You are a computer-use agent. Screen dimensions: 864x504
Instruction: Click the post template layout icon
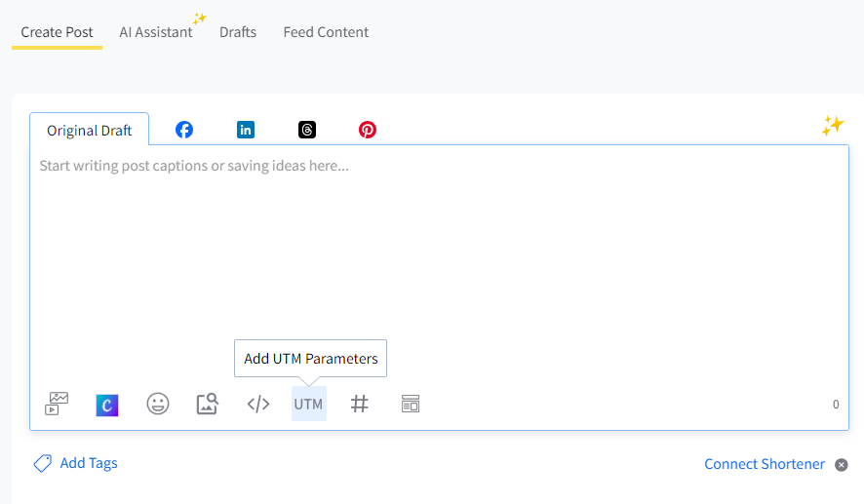tap(411, 404)
